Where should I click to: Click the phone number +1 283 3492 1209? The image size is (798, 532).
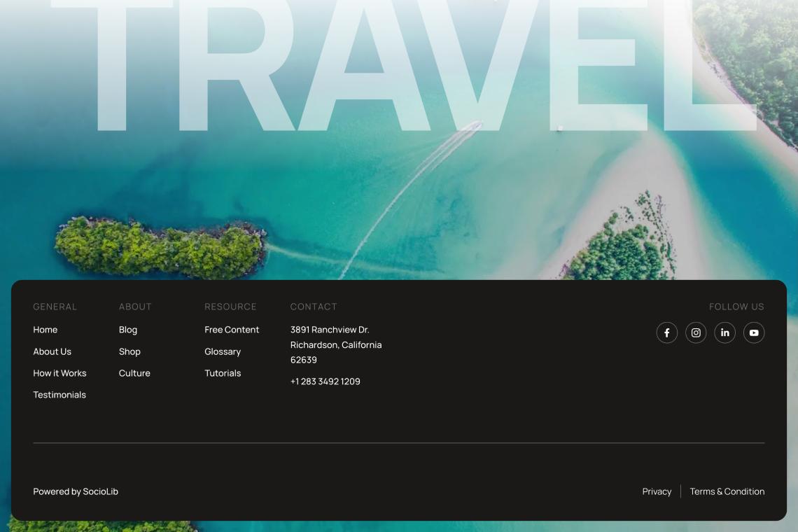coord(325,381)
